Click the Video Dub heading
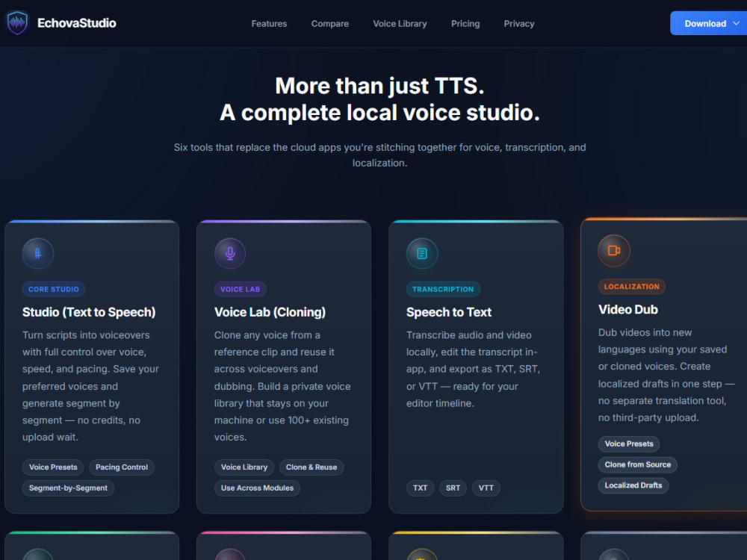 628,310
